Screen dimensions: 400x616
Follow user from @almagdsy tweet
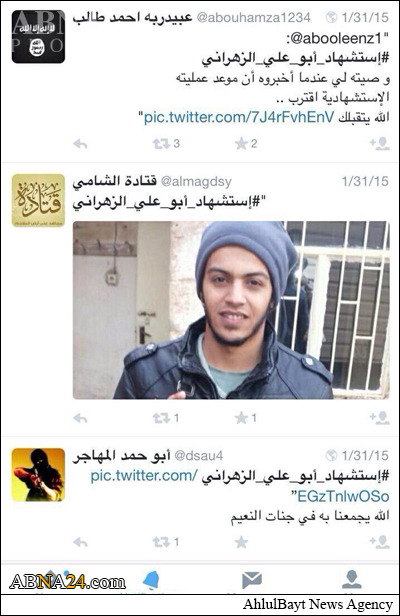[380, 418]
